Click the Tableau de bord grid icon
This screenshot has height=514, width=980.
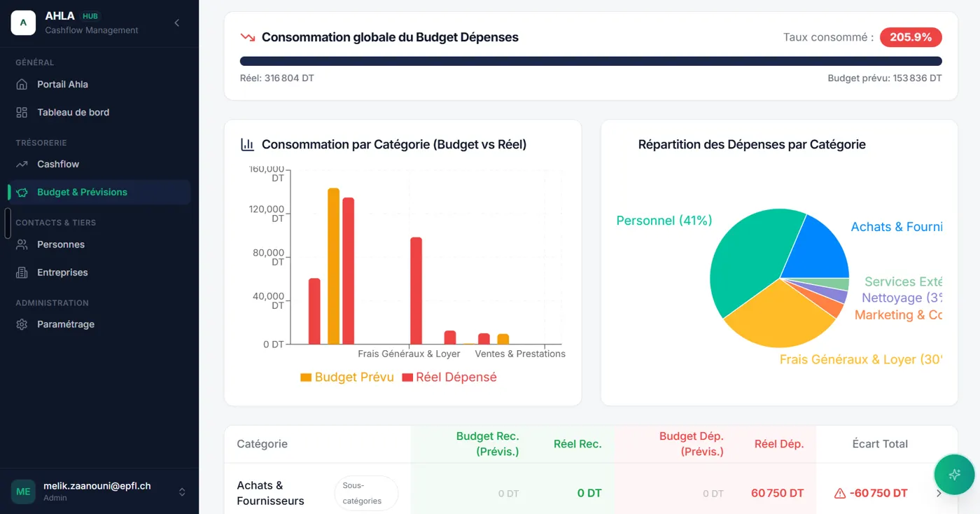point(22,112)
